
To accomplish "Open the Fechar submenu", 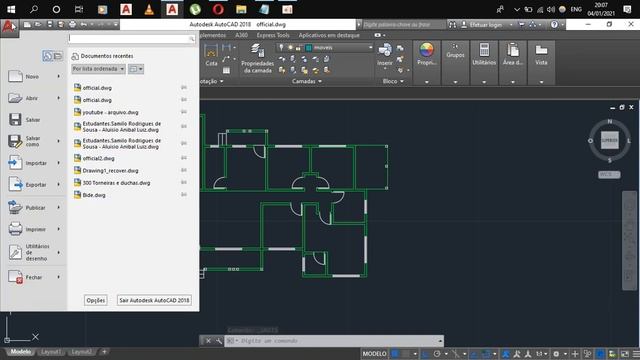I will 34,277.
